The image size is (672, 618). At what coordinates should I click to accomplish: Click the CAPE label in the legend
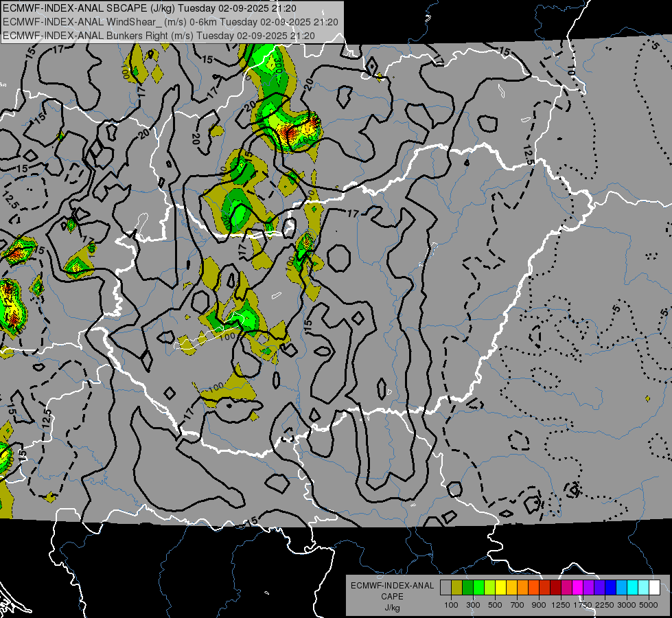tap(393, 596)
